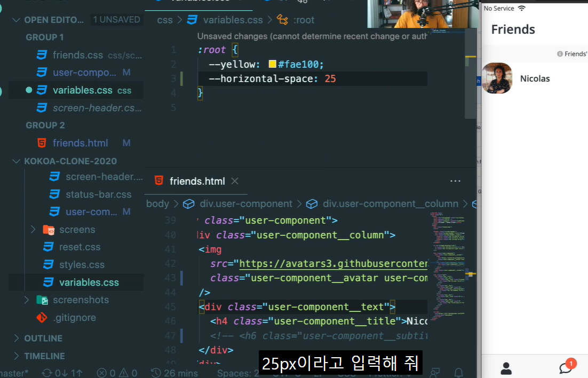Click git sync changes in status bar

62,373
